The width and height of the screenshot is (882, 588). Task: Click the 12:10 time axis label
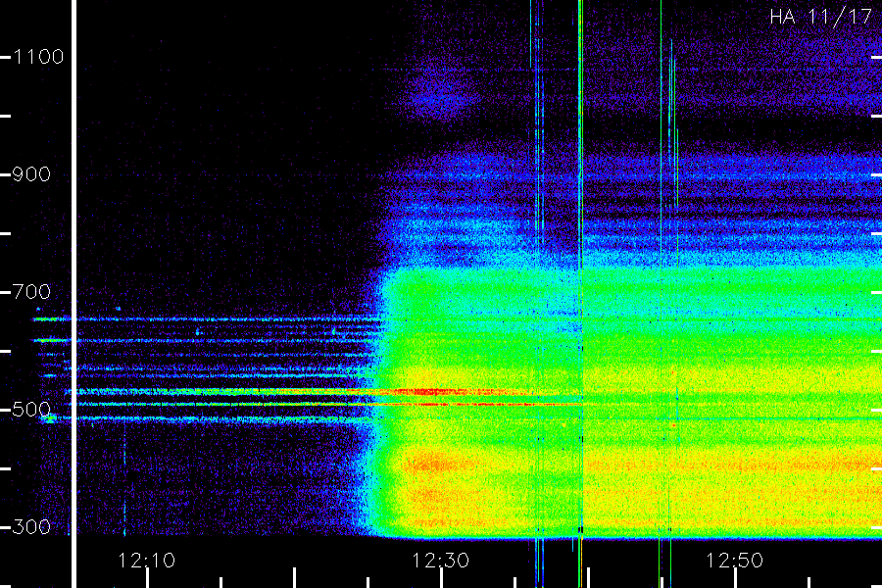pyautogui.click(x=146, y=561)
